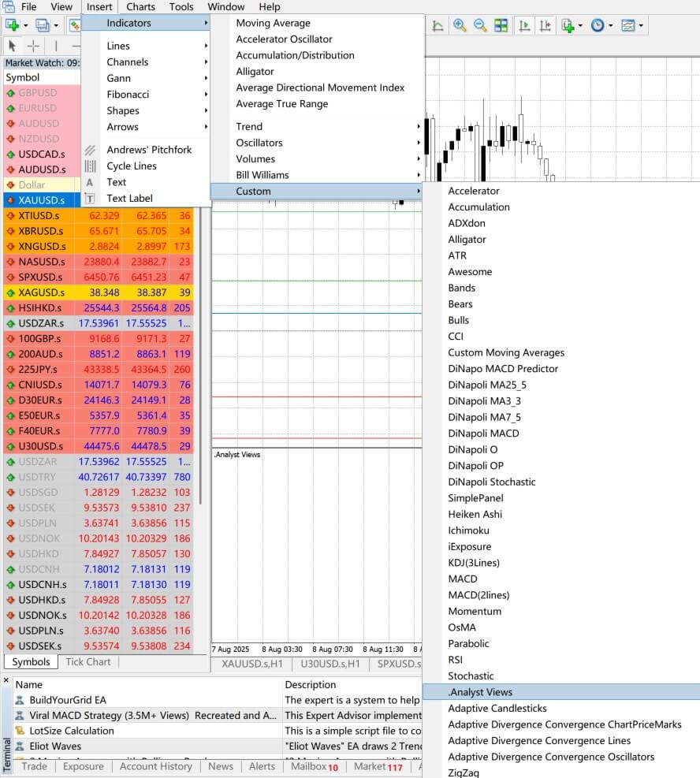This screenshot has width=700, height=778.
Task: Click the LotSize Calculation script icon
Action: 20,731
